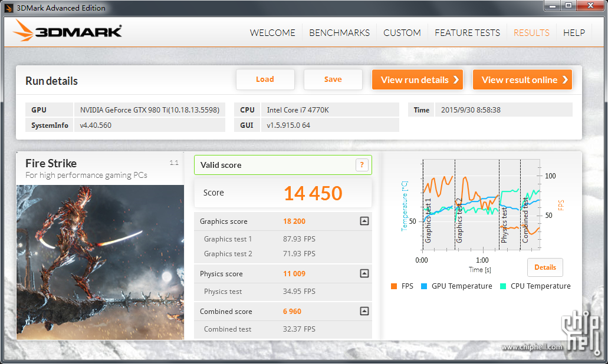Click the Combined score value 6 960
Image resolution: width=608 pixels, height=364 pixels.
point(292,311)
